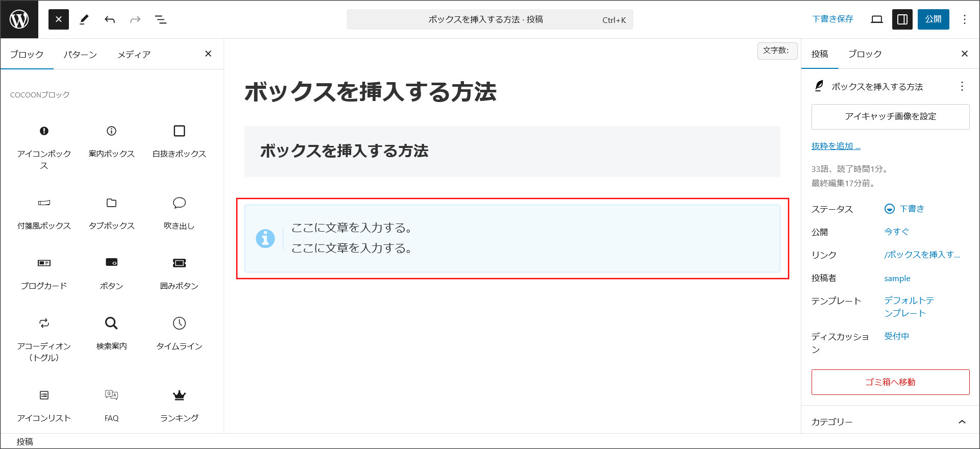
Task: Toggle the document overview list
Action: click(160, 19)
